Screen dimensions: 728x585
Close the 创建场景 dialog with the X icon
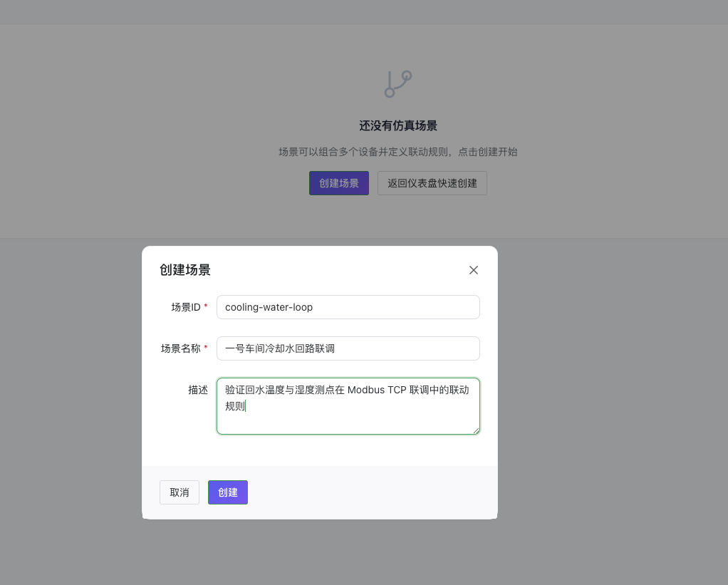click(473, 270)
